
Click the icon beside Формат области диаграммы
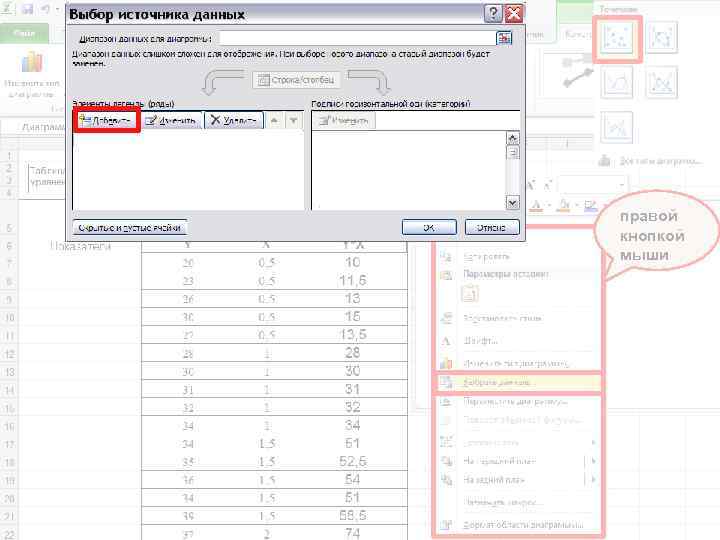pyautogui.click(x=446, y=524)
